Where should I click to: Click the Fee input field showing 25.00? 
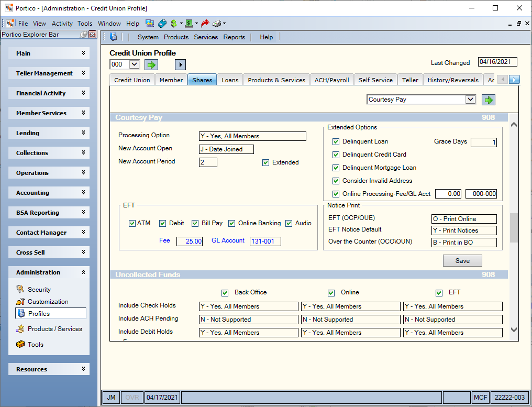click(190, 241)
